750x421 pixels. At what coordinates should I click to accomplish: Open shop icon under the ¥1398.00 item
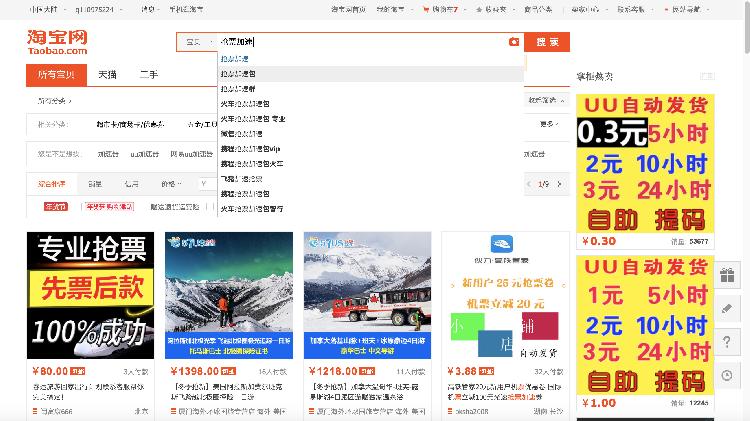tap(174, 411)
